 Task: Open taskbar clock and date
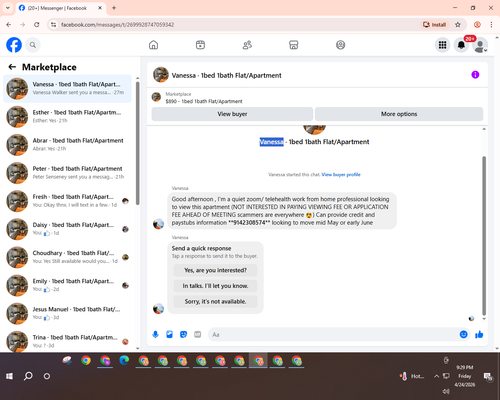[x=465, y=376]
